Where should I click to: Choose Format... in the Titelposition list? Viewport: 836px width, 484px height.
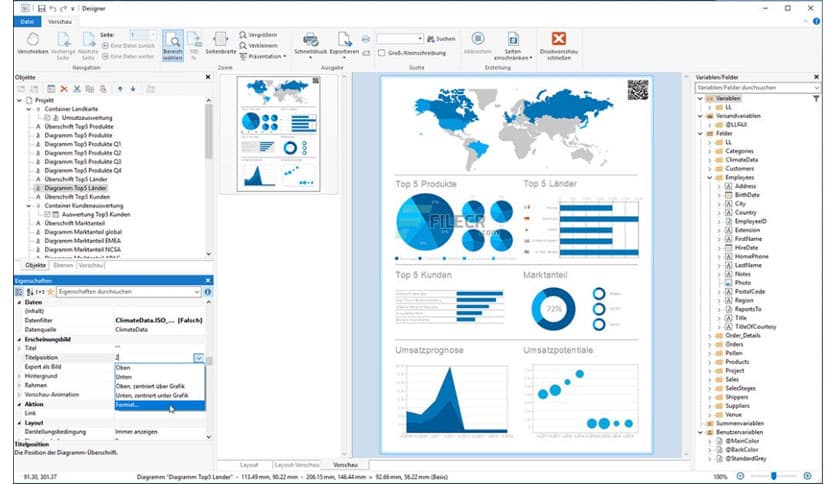pyautogui.click(x=159, y=405)
